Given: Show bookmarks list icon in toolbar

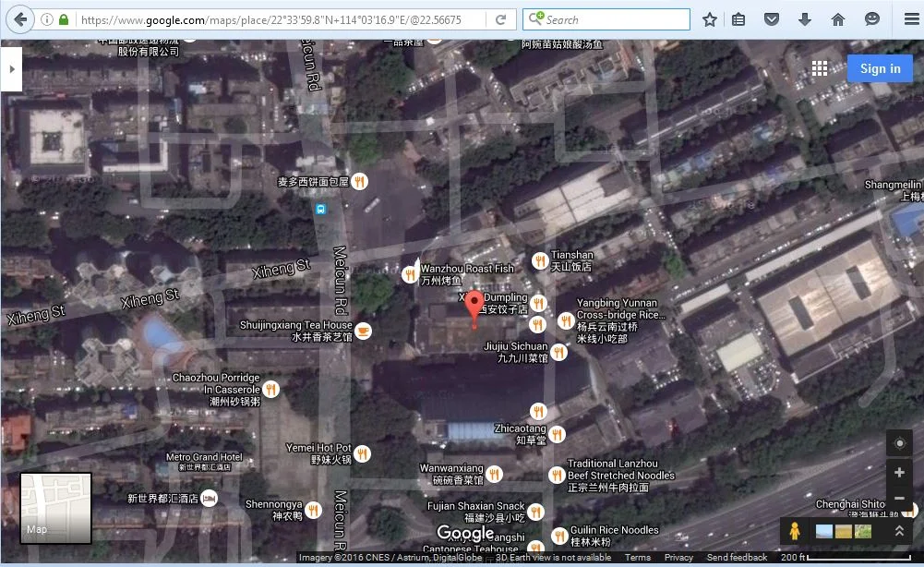Looking at the screenshot, I should (738, 19).
